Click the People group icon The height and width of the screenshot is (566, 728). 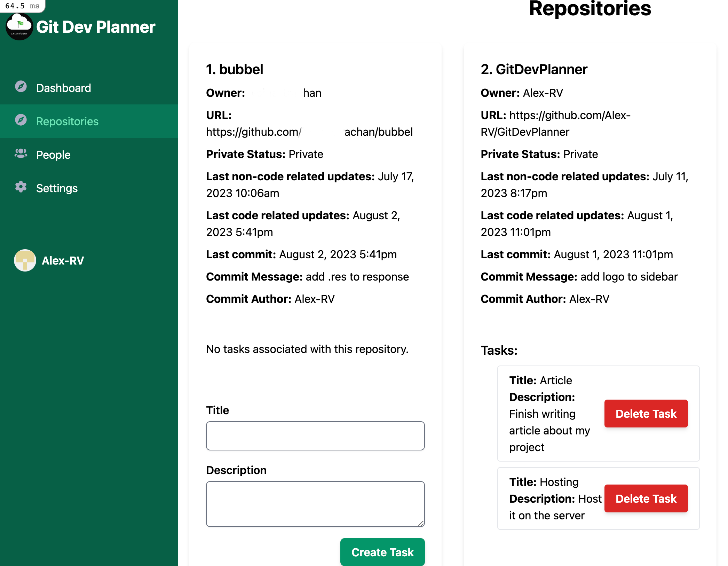click(21, 154)
